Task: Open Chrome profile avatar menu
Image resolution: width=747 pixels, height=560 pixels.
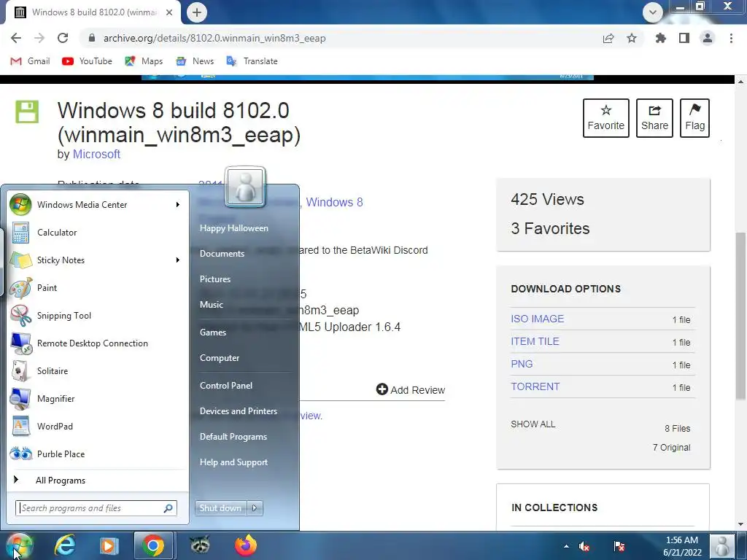Action: (x=708, y=38)
